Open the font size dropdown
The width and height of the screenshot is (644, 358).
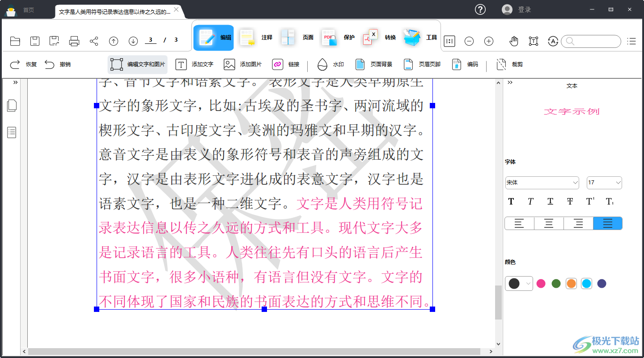pos(604,183)
